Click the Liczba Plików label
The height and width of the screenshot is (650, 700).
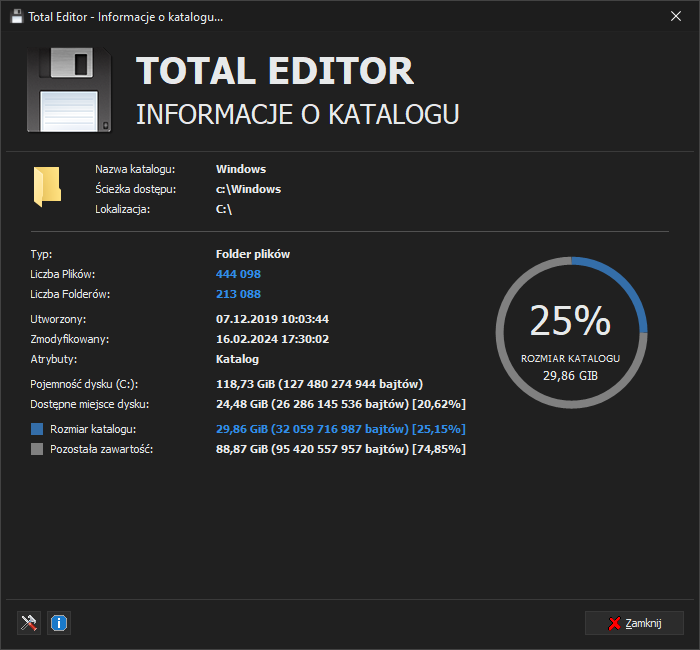pos(62,274)
